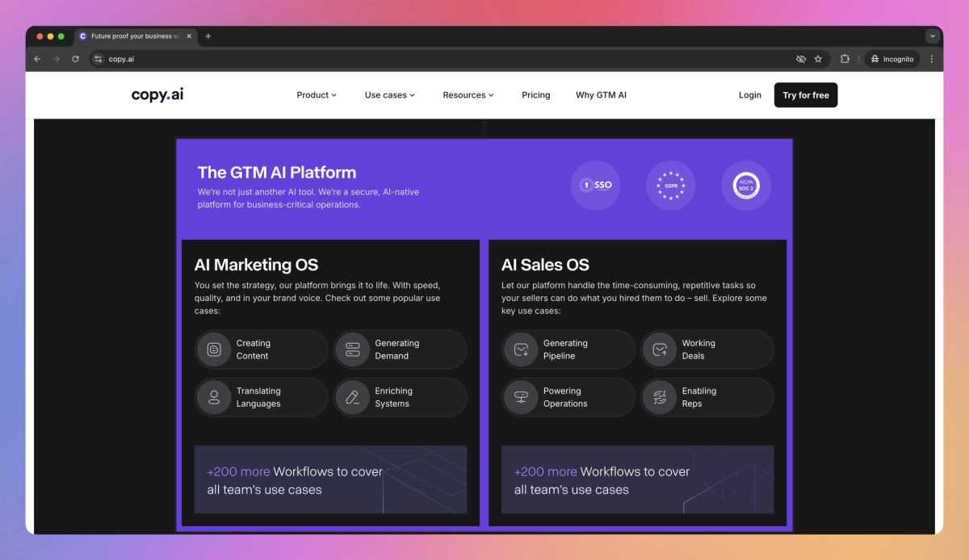The height and width of the screenshot is (560, 969).
Task: Expand the tab search dropdown arrow
Action: 933,36
